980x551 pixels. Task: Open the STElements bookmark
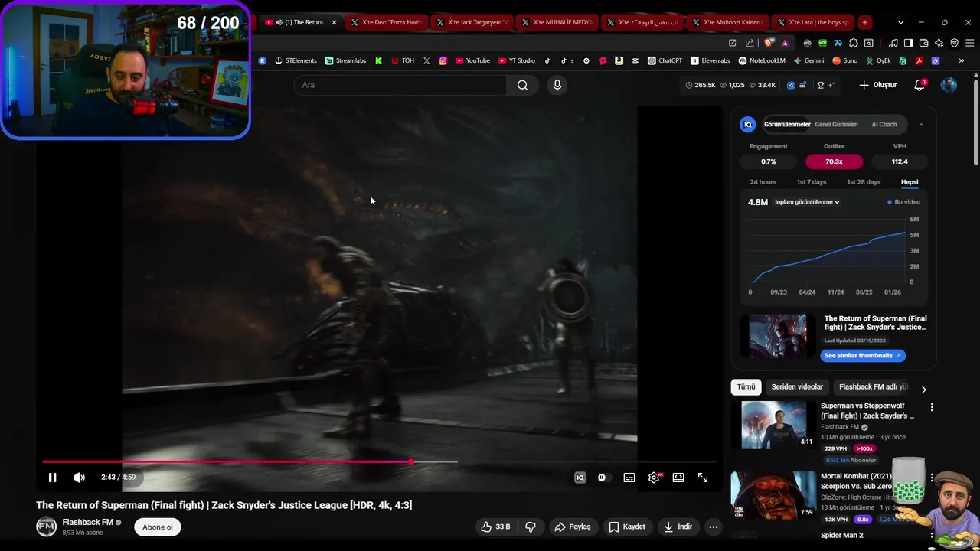tap(296, 60)
